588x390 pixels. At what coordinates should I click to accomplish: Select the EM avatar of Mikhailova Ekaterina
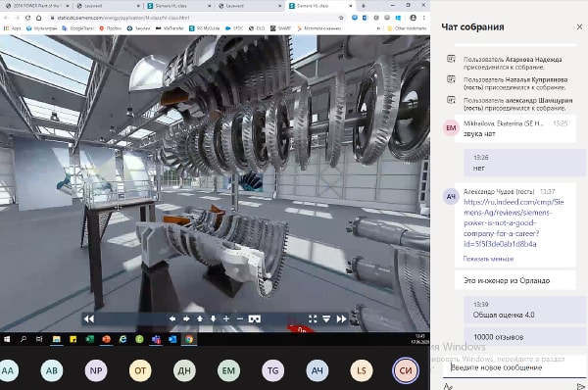[451, 127]
